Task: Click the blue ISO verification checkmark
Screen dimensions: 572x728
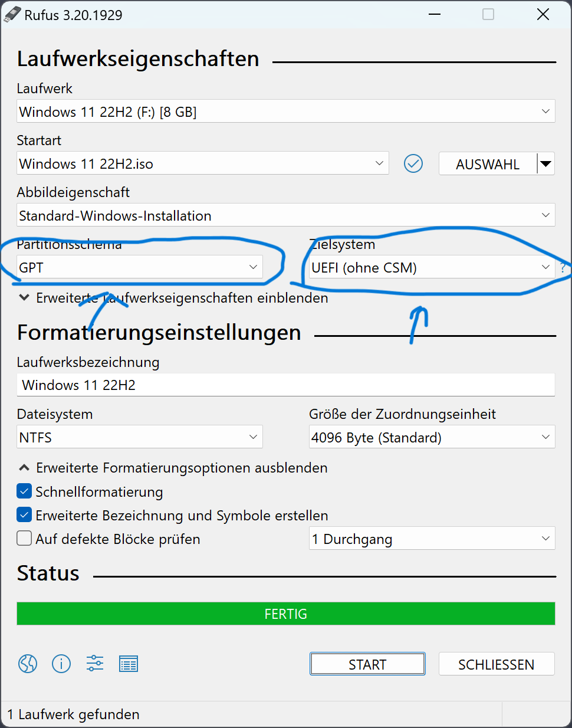Action: click(x=413, y=163)
